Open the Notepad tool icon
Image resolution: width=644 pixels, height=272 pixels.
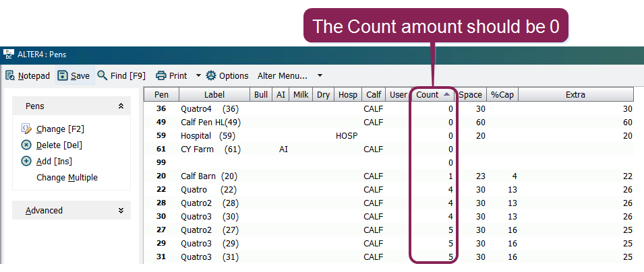(x=10, y=75)
